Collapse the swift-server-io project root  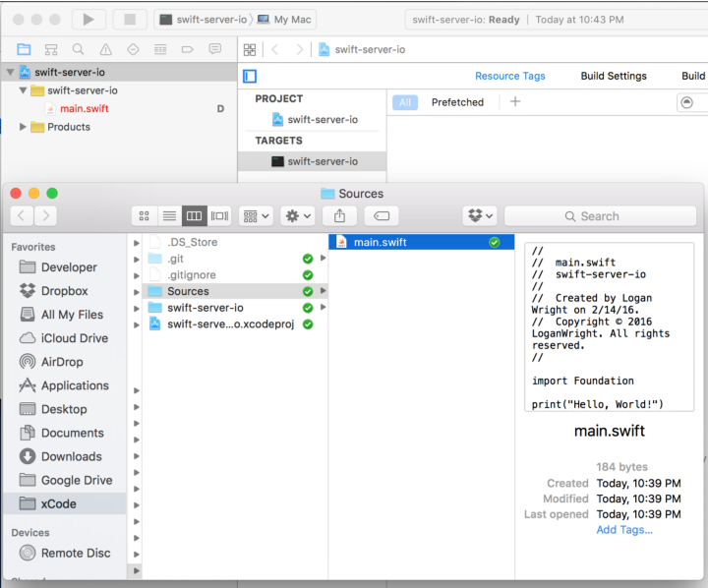(x=11, y=72)
